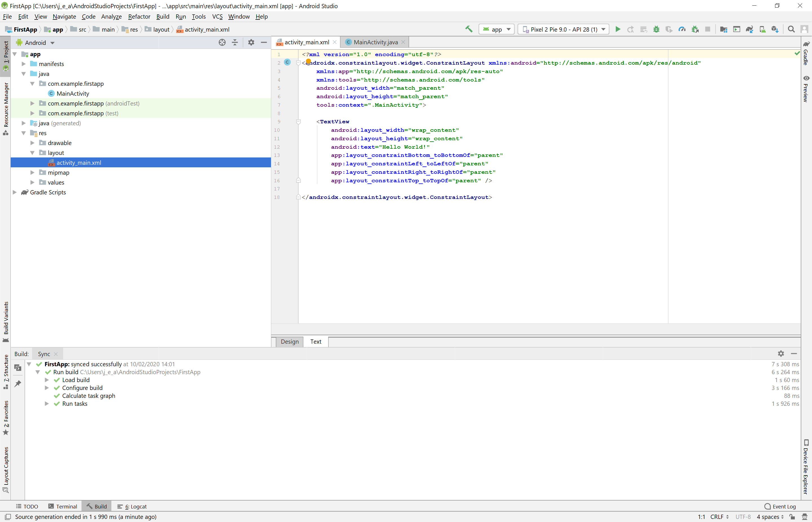Screen dimensions: 812x522
Task: Click Attach Debugger to Android Process icon
Action: pyautogui.click(x=695, y=29)
